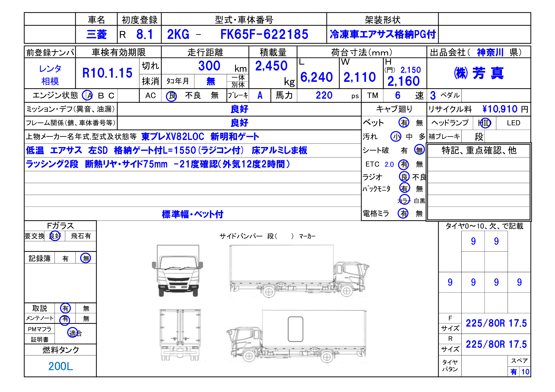Click the 200L fuel tank value
The height and width of the screenshot is (392, 555).
click(61, 366)
